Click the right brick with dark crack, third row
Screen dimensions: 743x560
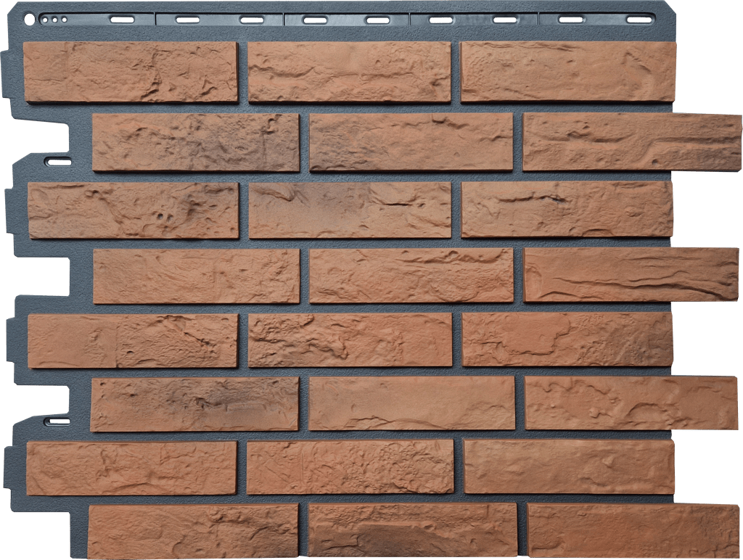(567, 209)
